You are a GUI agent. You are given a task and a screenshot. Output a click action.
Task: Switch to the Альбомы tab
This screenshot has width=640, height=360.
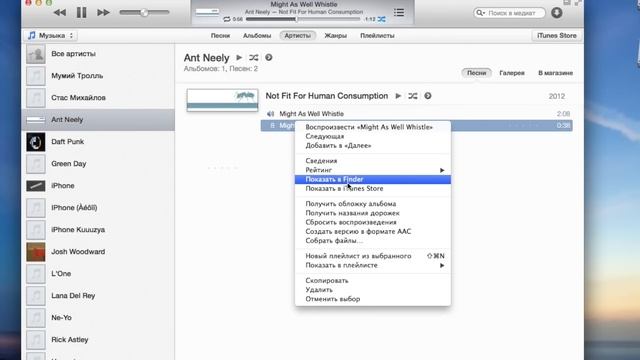tap(257, 36)
